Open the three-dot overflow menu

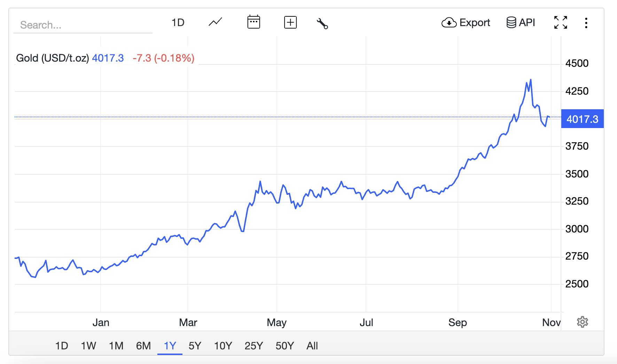click(x=586, y=22)
